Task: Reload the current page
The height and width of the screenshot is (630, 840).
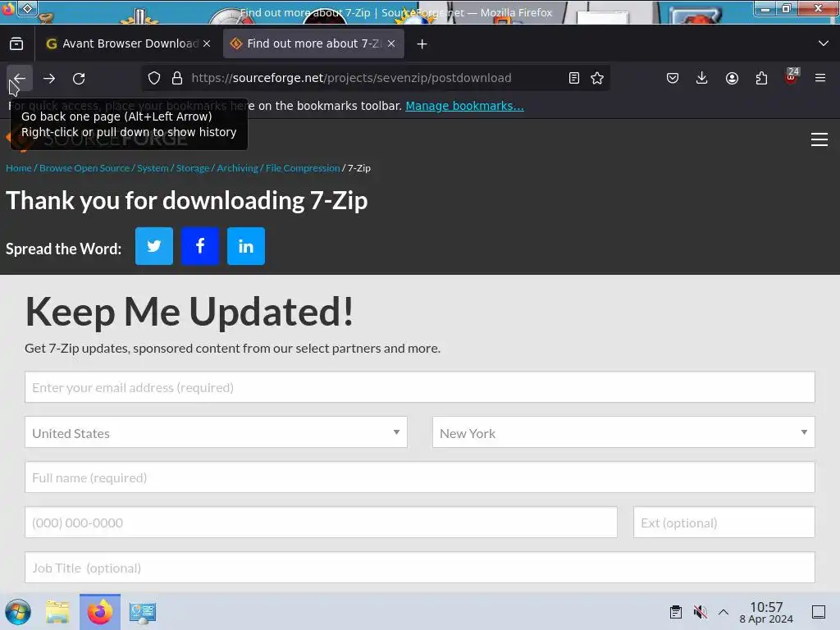Action: click(x=79, y=78)
